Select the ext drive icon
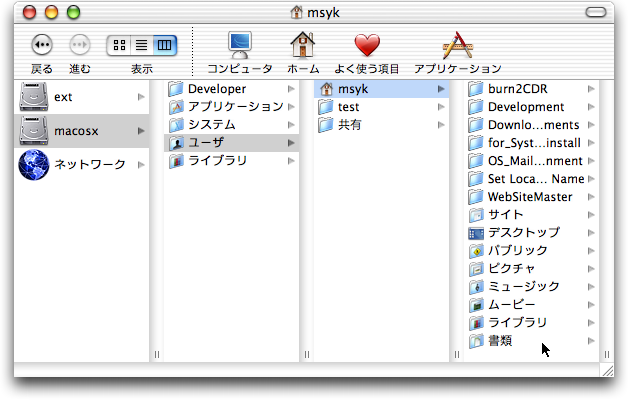Viewport: 628px width, 400px height. 34,97
